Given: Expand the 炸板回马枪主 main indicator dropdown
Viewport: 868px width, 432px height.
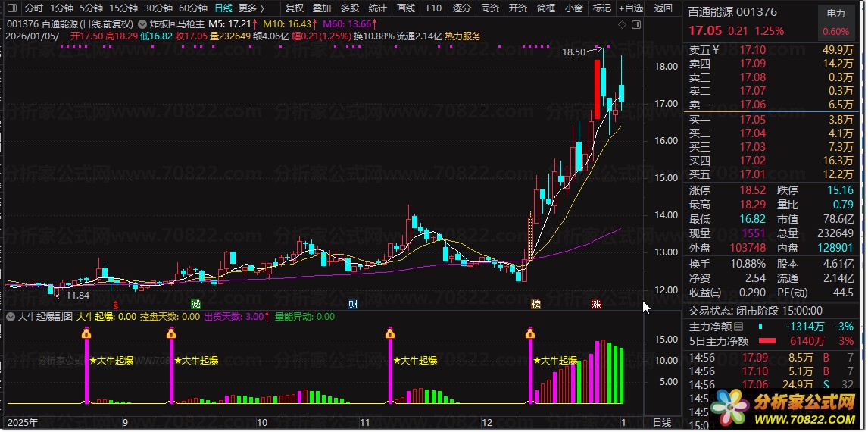Looking at the screenshot, I should tap(142, 24).
